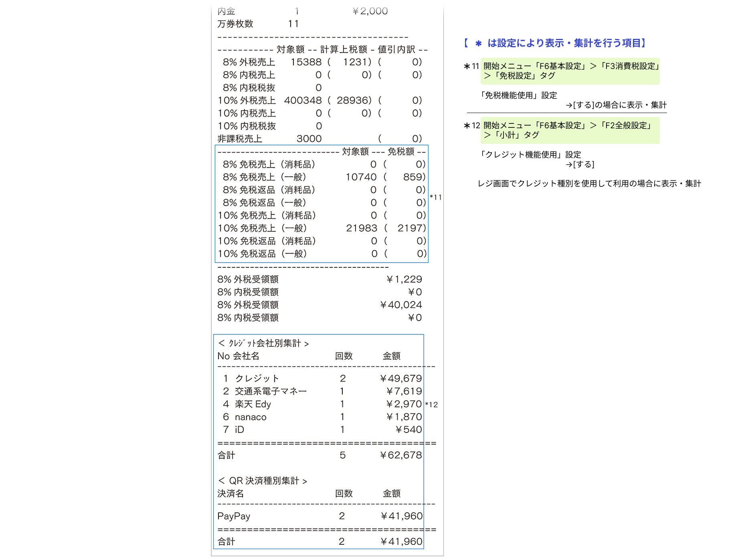Click the iD payment row

[x=319, y=430]
